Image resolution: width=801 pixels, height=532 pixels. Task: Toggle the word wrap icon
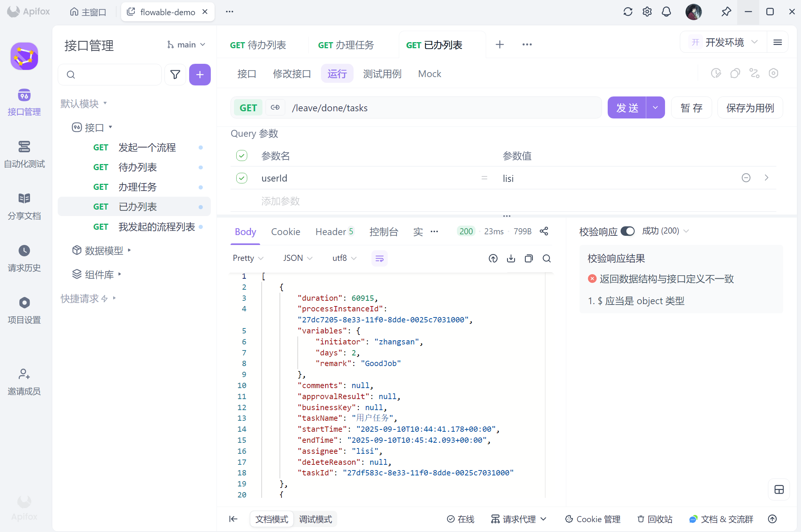point(379,259)
